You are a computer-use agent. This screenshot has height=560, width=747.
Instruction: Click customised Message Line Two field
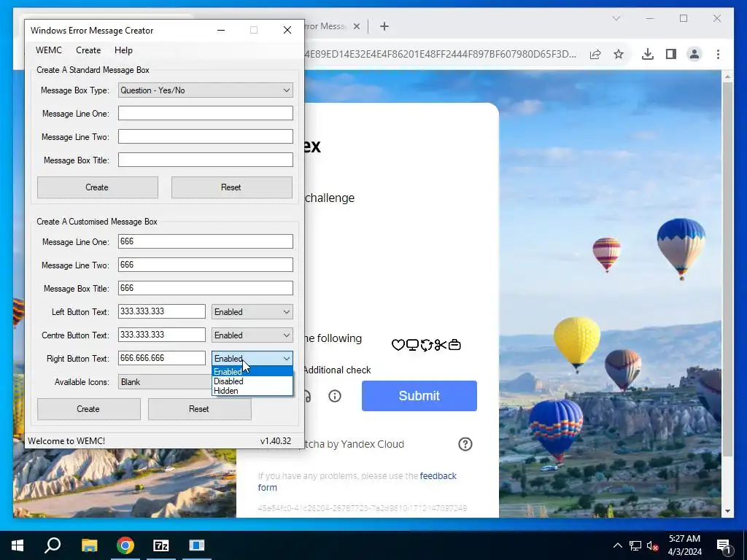(x=205, y=265)
